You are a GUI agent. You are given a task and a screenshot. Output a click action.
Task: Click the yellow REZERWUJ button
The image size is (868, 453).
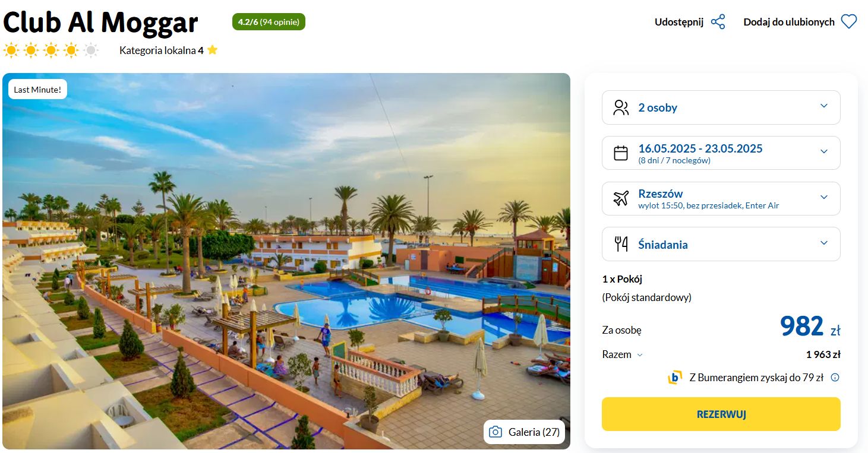(x=721, y=414)
